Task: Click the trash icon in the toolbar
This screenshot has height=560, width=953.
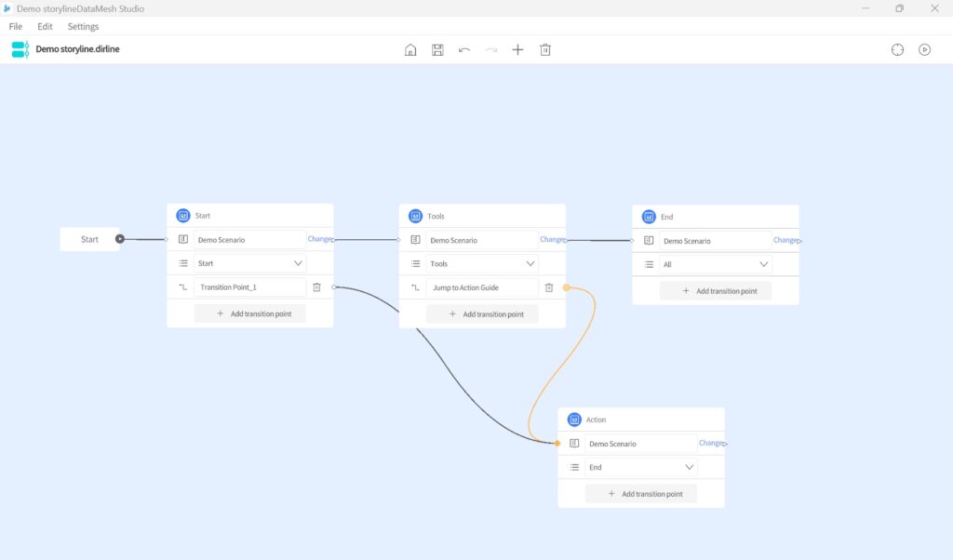Action: [545, 49]
